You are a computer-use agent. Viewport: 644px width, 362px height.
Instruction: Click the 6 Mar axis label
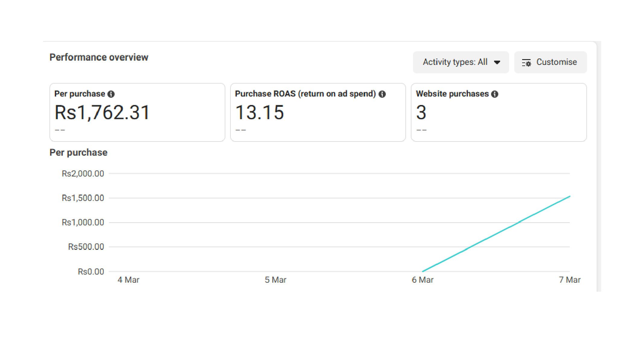coord(422,280)
